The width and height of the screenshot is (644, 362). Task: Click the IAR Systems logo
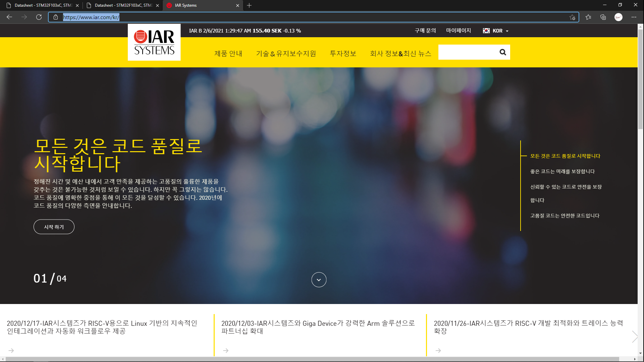[x=154, y=43]
